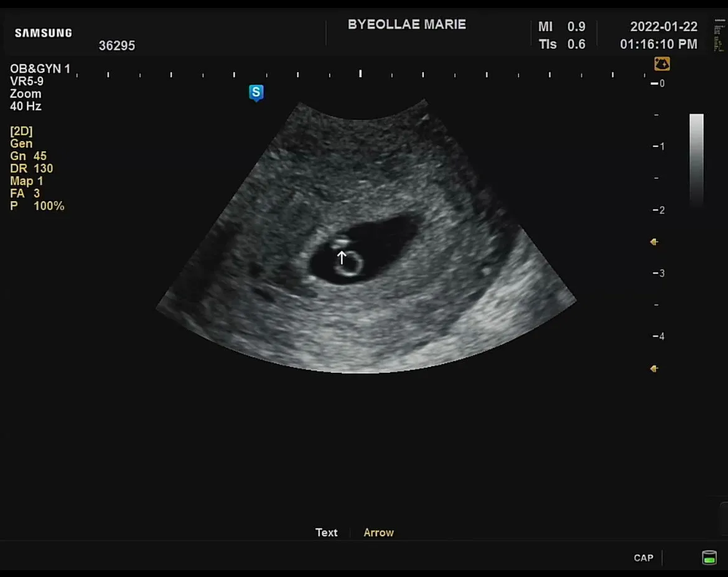Select the Arrow annotation mode
This screenshot has width=728, height=577.
[378, 532]
